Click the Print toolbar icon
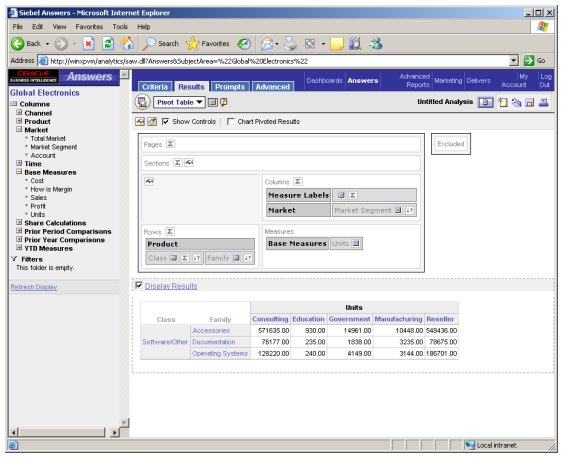This screenshot has width=565, height=457. 290,44
